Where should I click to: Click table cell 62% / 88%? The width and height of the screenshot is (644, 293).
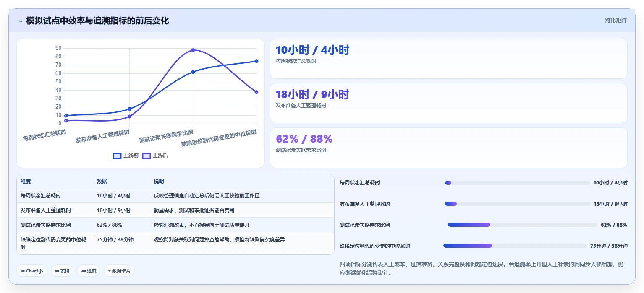tap(110, 225)
